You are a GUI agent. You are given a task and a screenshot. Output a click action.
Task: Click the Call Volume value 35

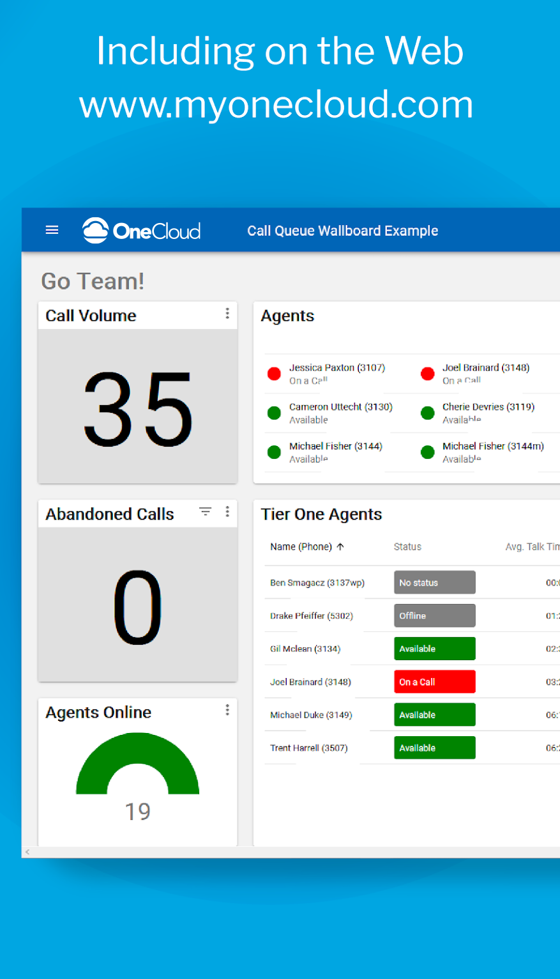click(x=138, y=410)
